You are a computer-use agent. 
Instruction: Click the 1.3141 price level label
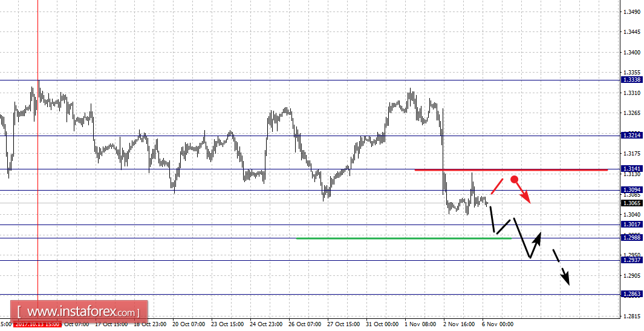[x=632, y=169]
